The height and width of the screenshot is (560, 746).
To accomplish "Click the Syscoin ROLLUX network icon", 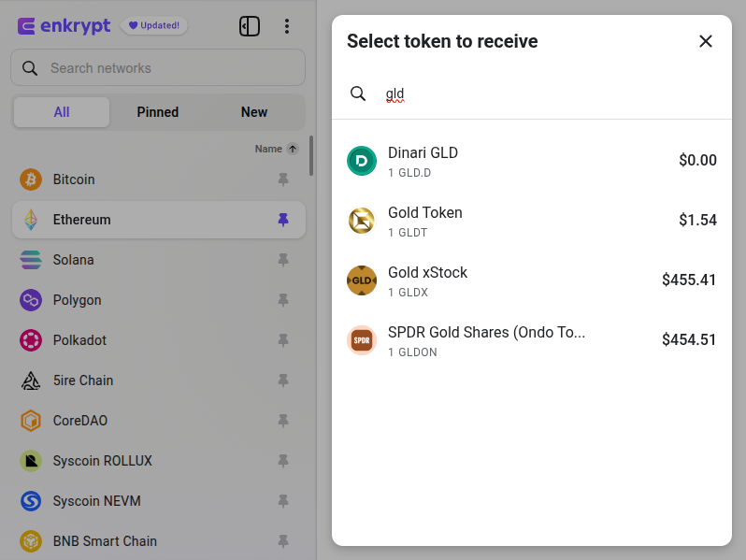I will click(x=31, y=461).
